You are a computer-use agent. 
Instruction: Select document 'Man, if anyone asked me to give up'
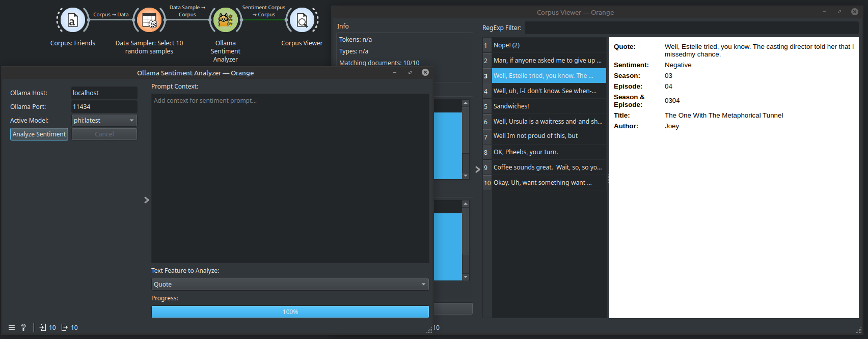[549, 61]
